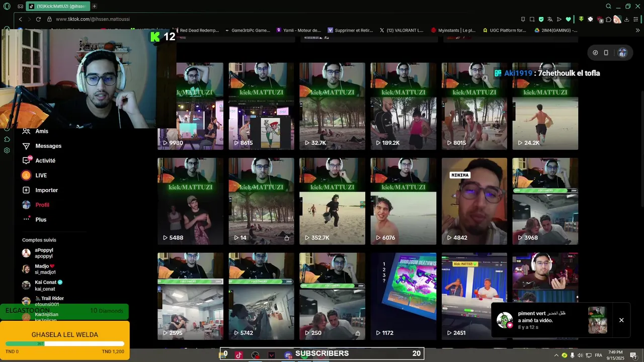Image resolution: width=644 pixels, height=362 pixels.
Task: Click the TikTok icon in taskbar
Action: [238, 354]
